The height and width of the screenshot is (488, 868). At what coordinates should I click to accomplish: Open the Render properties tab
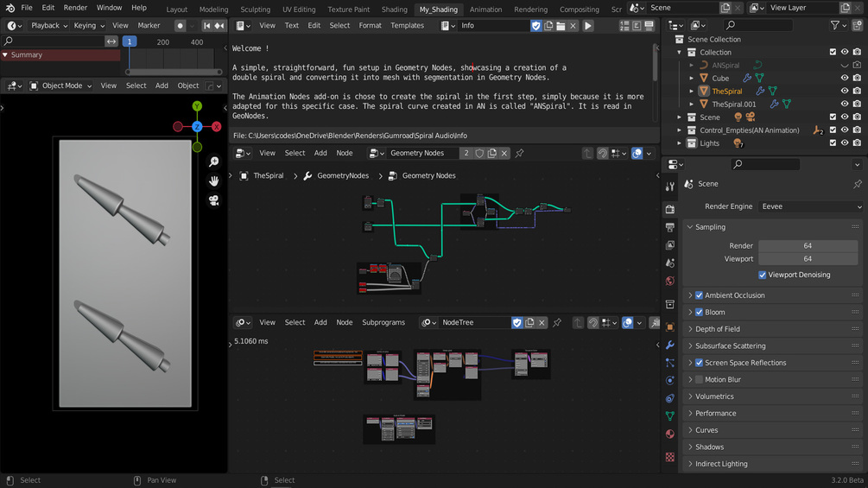click(670, 209)
